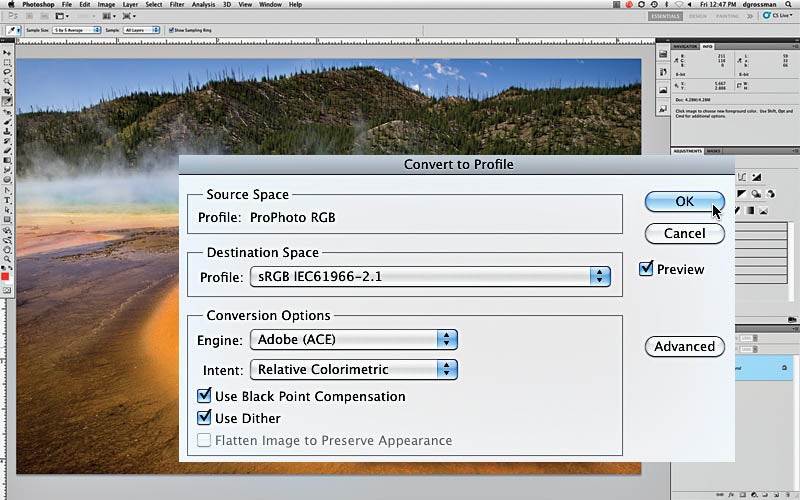Add a Curves adjustment
Screen dimensions: 800x500
point(742,177)
